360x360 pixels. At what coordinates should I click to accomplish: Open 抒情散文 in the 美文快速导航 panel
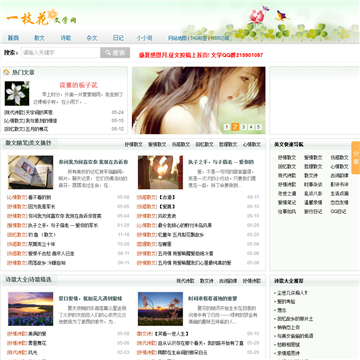tap(287, 157)
